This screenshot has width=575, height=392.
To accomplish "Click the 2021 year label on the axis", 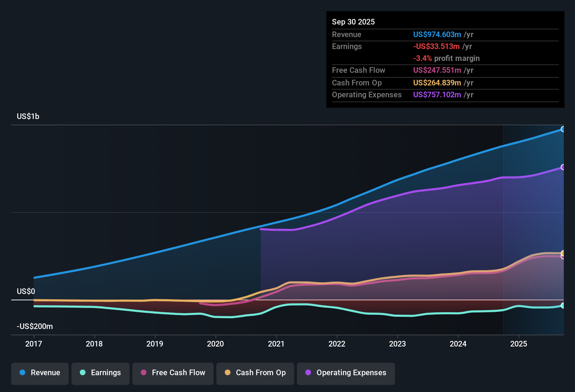I will pyautogui.click(x=277, y=344).
